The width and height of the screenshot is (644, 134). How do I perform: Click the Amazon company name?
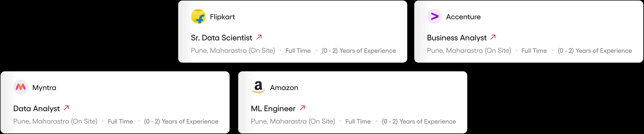(284, 87)
